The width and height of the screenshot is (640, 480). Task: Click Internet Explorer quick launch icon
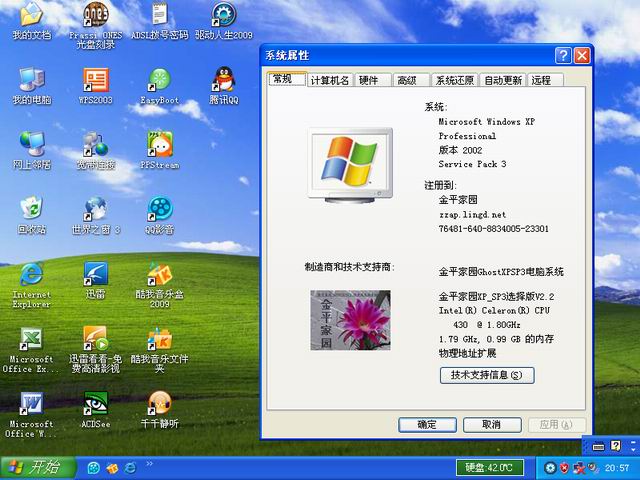tap(130, 468)
